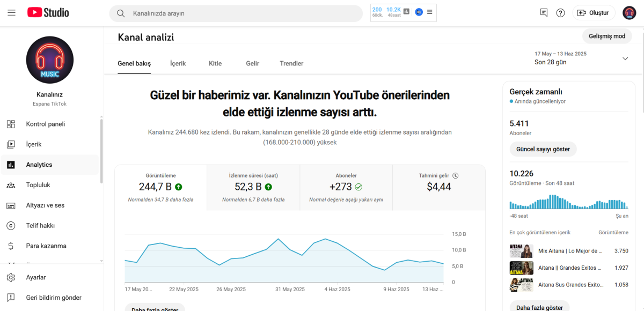Click the Oluştur create button
The height and width of the screenshot is (311, 644).
(x=594, y=13)
